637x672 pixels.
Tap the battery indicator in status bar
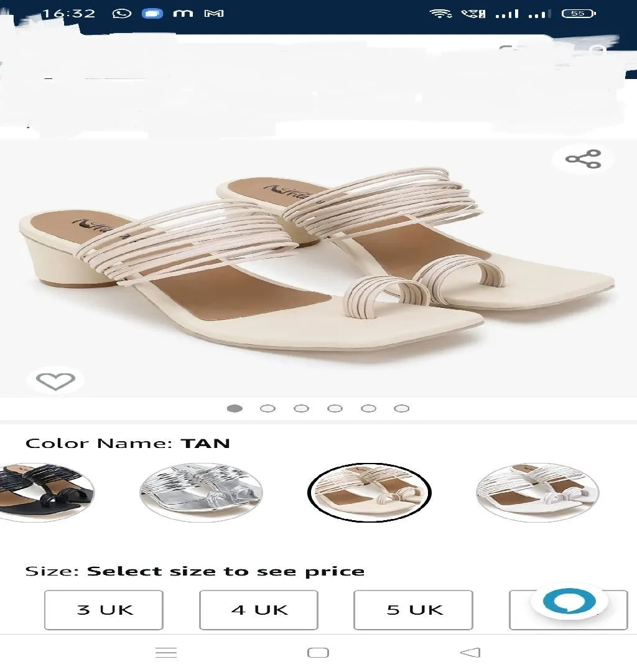tap(579, 14)
